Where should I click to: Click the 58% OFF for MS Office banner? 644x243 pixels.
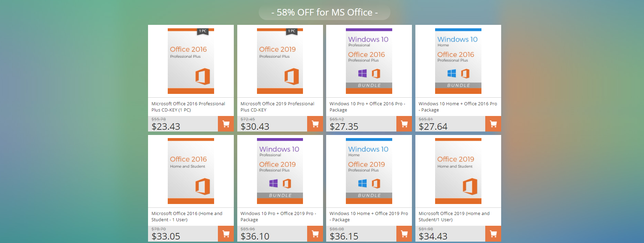click(324, 12)
